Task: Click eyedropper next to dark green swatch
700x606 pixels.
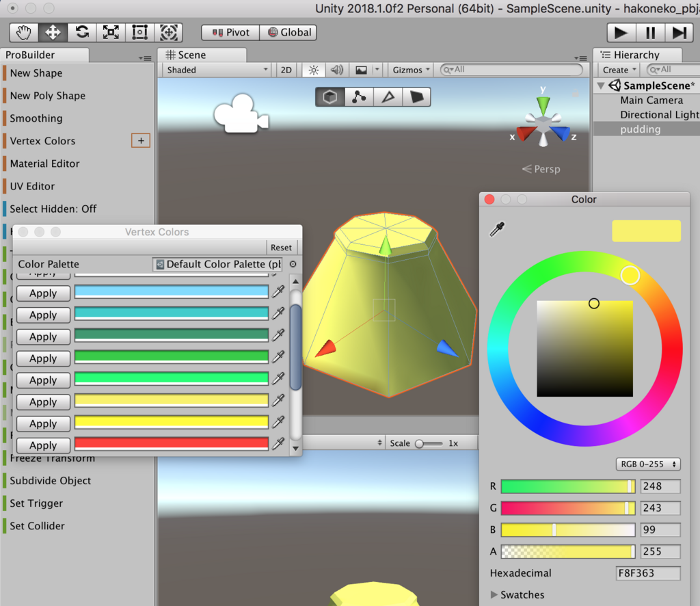Action: coord(278,335)
